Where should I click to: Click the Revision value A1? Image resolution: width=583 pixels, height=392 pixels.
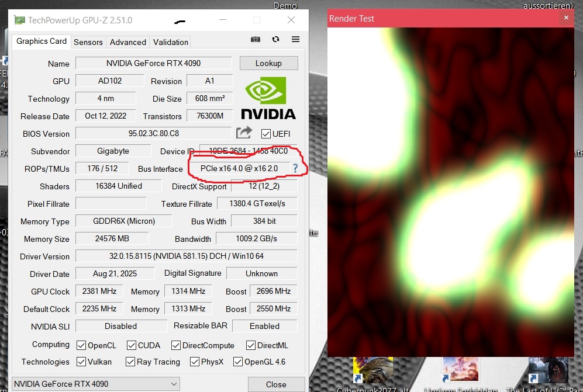tap(210, 81)
